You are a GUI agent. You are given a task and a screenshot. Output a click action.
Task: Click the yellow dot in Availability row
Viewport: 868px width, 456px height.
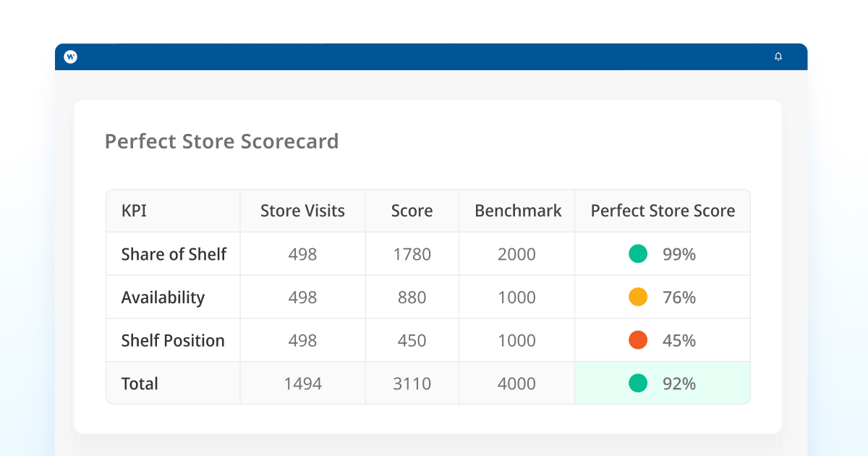(638, 297)
